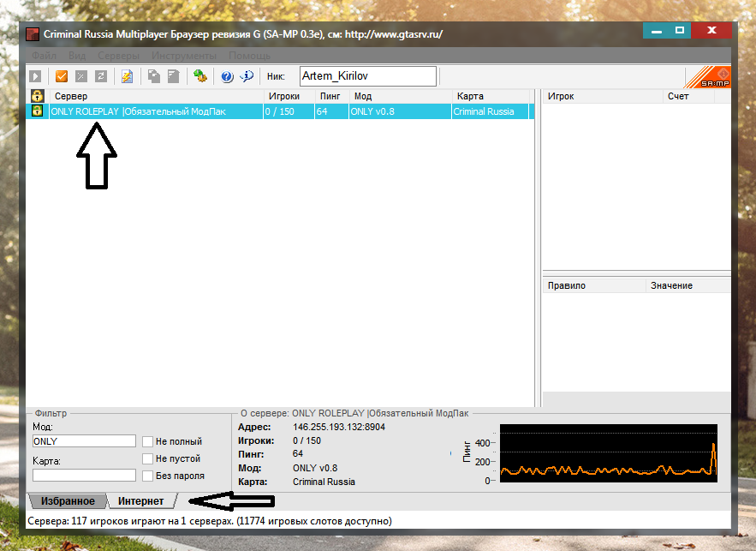Select the ONLY ROLEPLAY |Обязательный МодПак server row
The image size is (756, 551).
[280, 111]
